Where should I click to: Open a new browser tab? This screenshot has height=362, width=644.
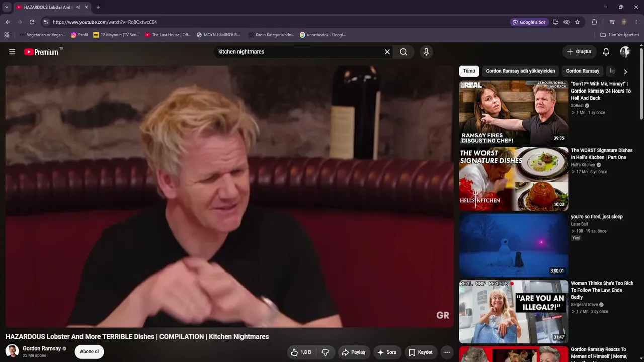[x=98, y=7]
